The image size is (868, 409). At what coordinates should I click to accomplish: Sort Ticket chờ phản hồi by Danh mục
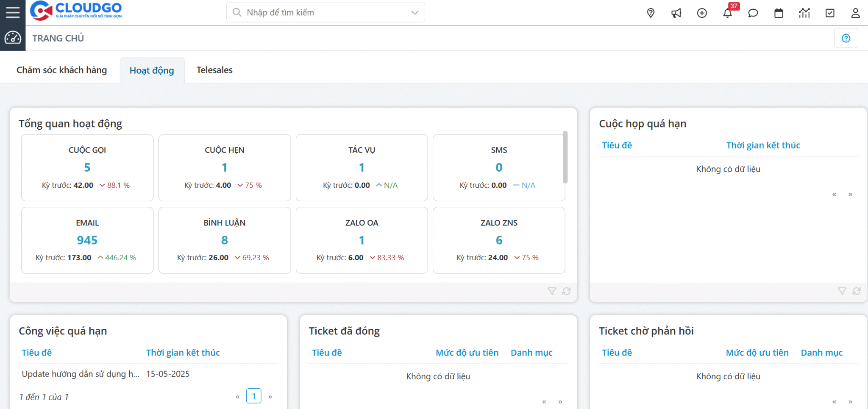point(822,353)
